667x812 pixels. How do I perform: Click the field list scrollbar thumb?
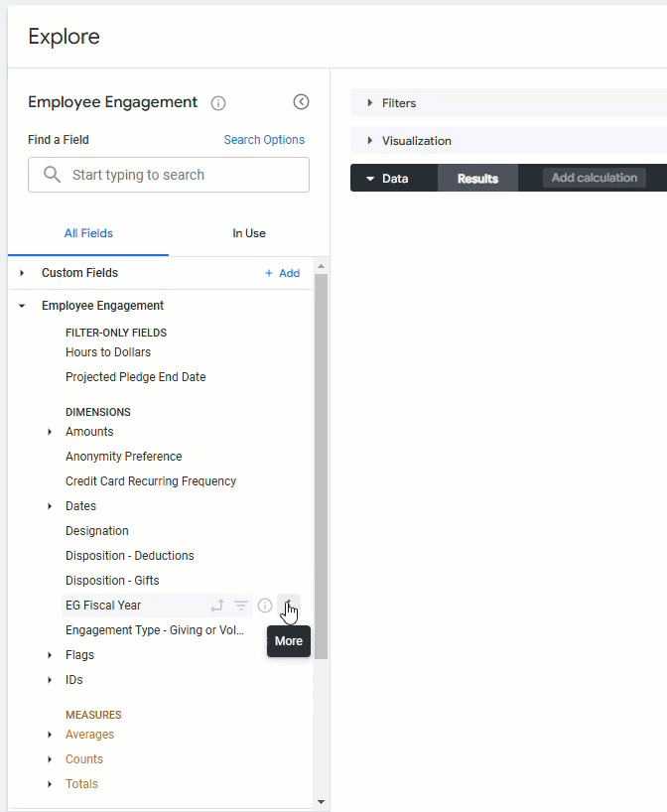click(x=321, y=467)
